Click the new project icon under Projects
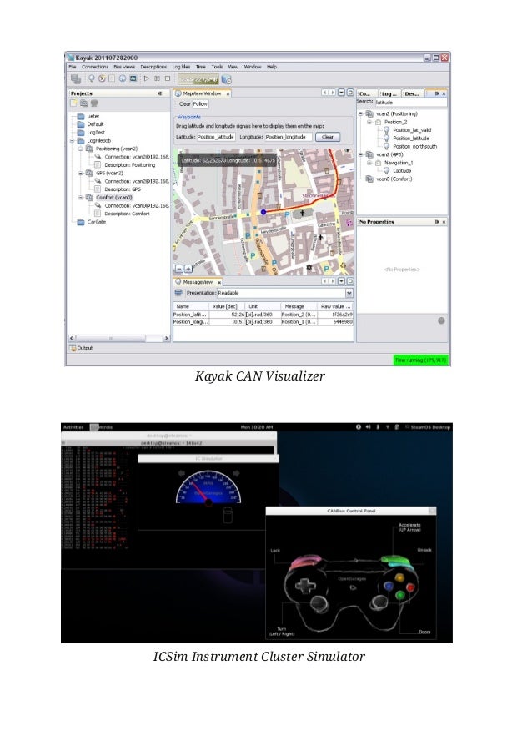The width and height of the screenshot is (532, 756). click(73, 103)
